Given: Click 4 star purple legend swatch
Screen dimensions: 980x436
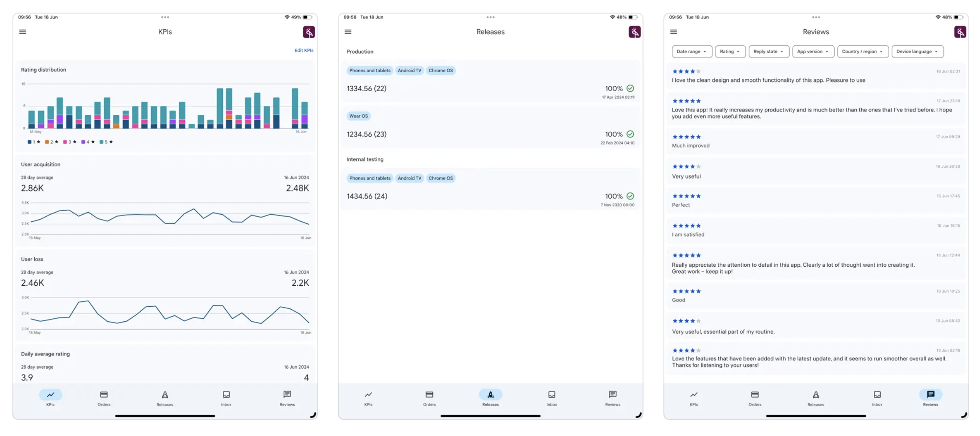Looking at the screenshot, I should pyautogui.click(x=83, y=142).
